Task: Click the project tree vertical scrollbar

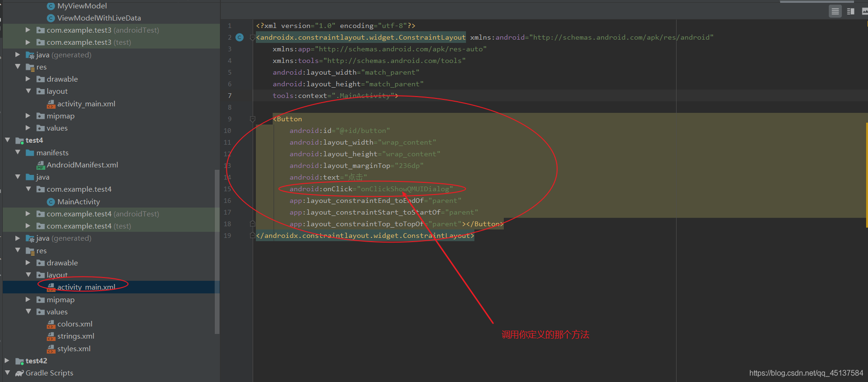Action: (x=217, y=252)
